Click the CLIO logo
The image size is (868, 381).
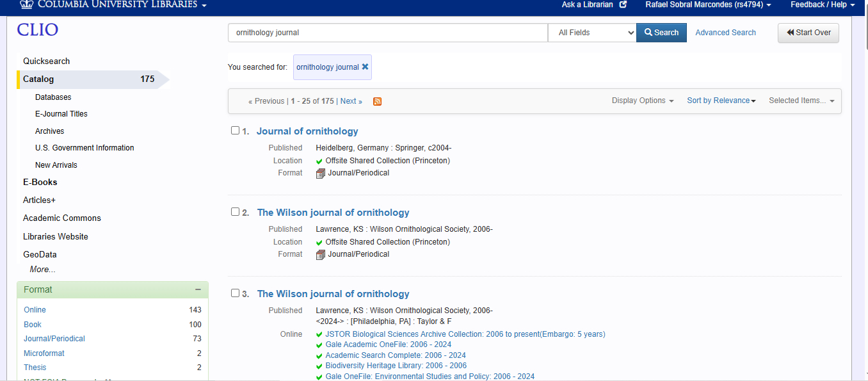click(x=37, y=30)
